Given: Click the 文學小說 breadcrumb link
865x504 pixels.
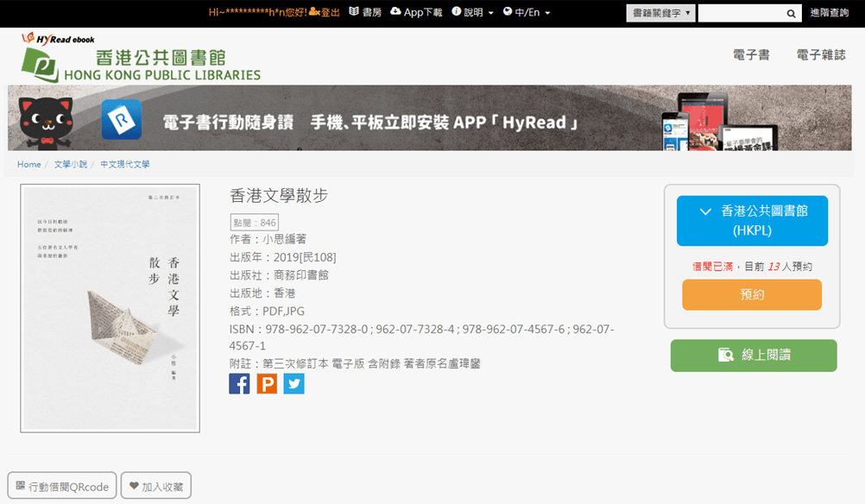Looking at the screenshot, I should 71,164.
